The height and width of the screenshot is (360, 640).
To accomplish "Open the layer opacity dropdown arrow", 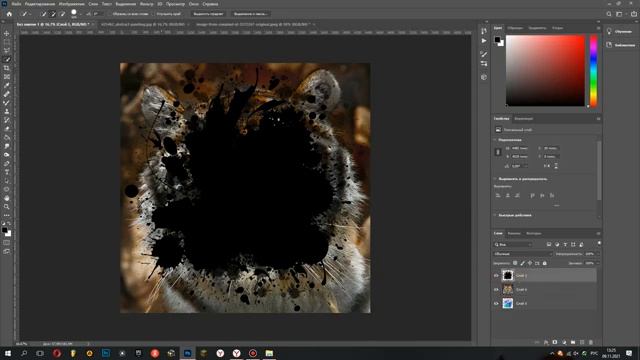I will [x=597, y=254].
